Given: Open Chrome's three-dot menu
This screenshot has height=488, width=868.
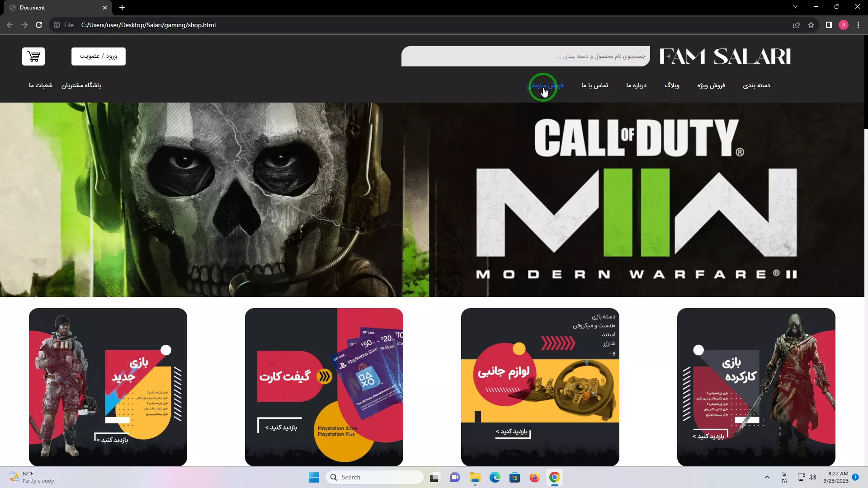Looking at the screenshot, I should click(858, 25).
